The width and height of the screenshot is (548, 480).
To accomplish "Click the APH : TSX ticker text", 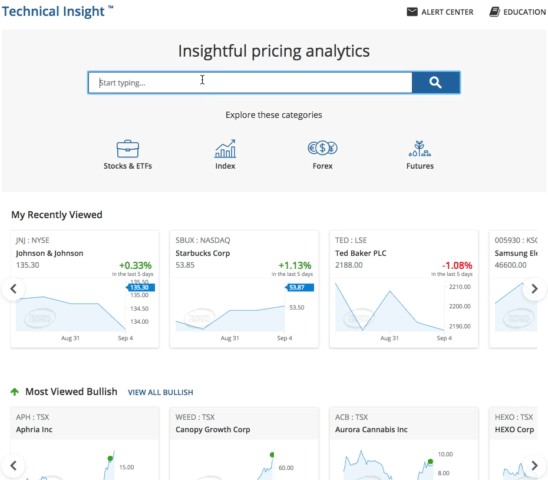I will [x=33, y=417].
